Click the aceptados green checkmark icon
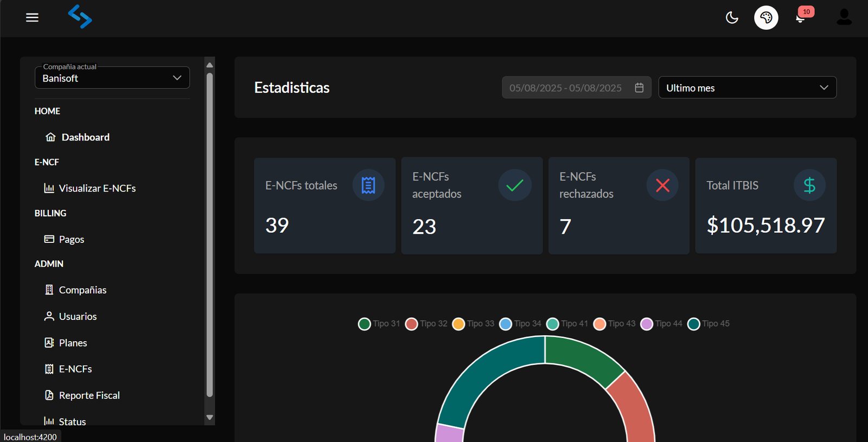The image size is (868, 442). [x=514, y=185]
